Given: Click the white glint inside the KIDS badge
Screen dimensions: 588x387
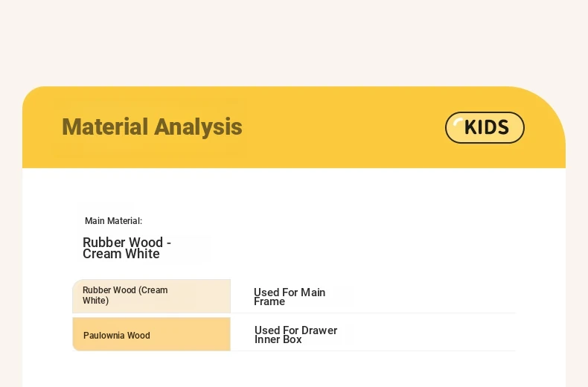Looking at the screenshot, I should pyautogui.click(x=458, y=123).
